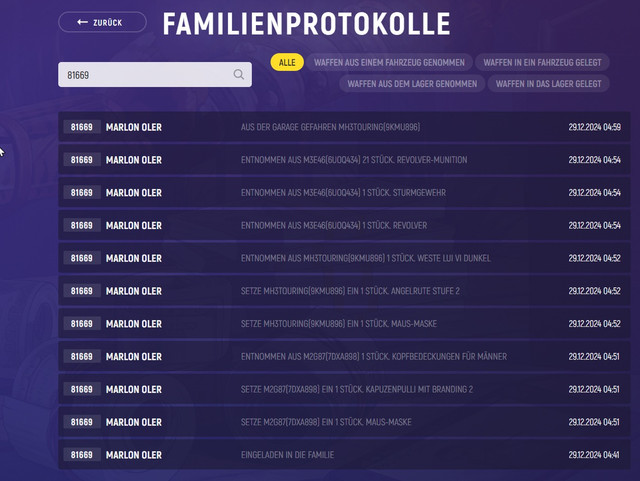Click the 1 Stück Revolver log row
The height and width of the screenshot is (481, 640).
click(x=344, y=225)
